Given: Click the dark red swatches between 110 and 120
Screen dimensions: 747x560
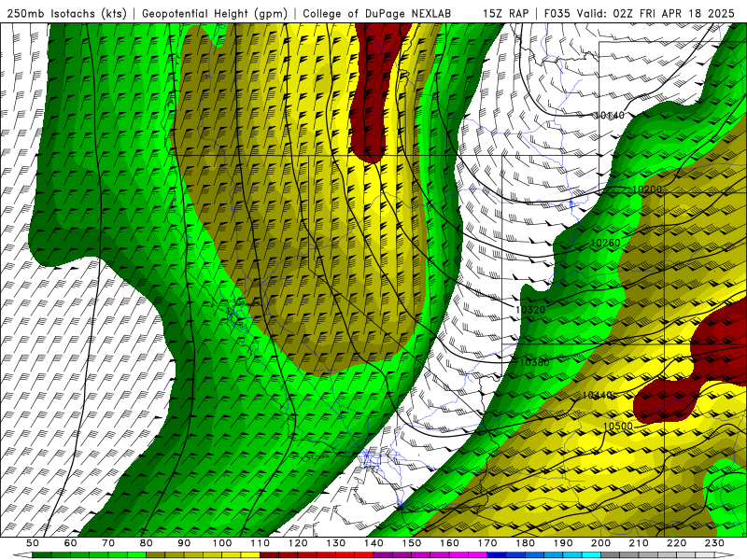Looking at the screenshot, I should tap(279, 555).
